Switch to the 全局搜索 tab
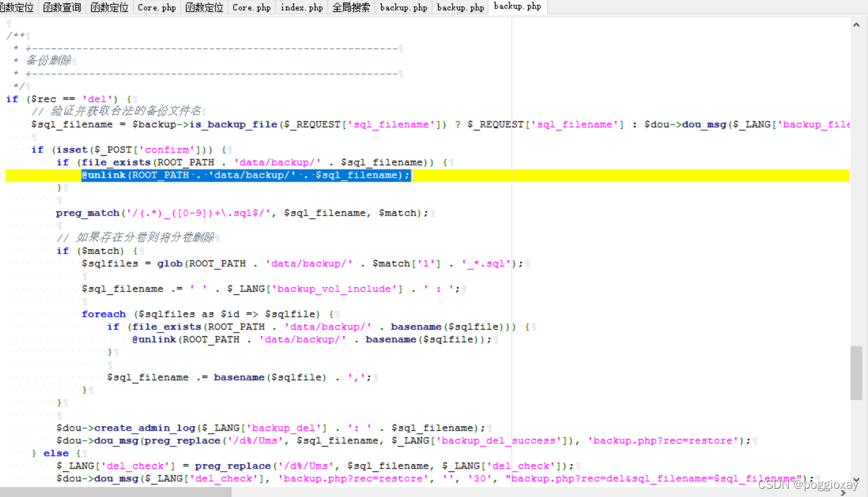Screen dimensions: 868x497 (x=351, y=8)
